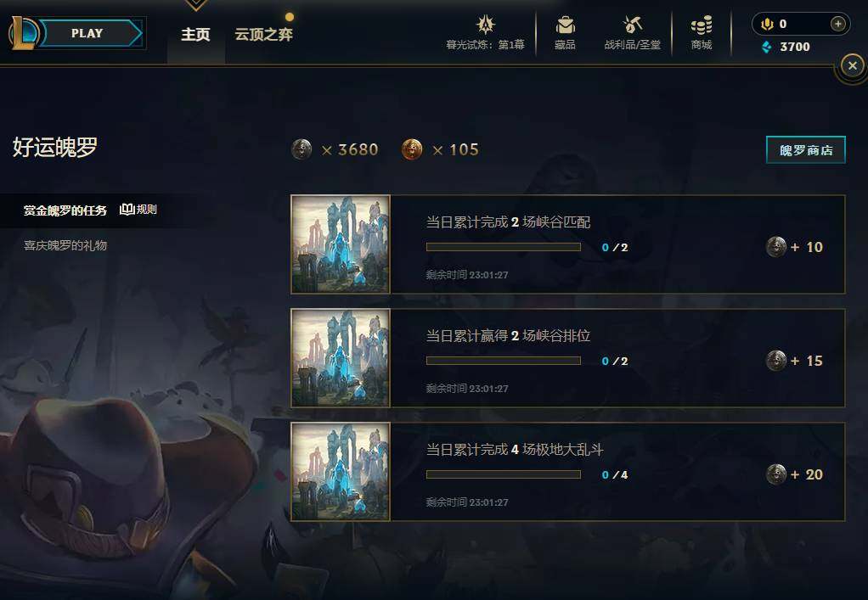Select 喜庆魄罗的礼物 in the sidebar
868x600 pixels.
(65, 245)
